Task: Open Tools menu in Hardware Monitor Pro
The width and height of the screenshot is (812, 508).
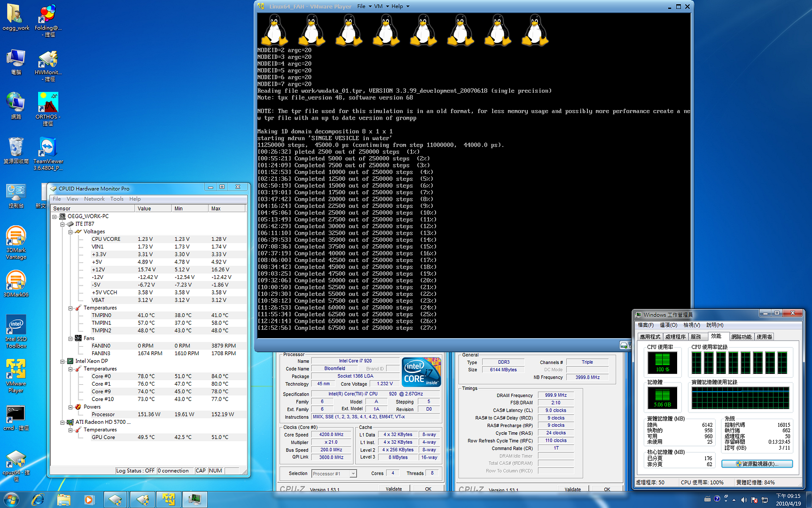Action: [117, 199]
